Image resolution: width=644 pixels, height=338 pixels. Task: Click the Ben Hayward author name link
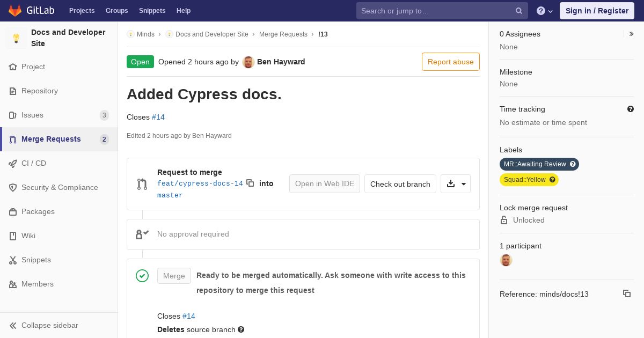pyautogui.click(x=281, y=62)
